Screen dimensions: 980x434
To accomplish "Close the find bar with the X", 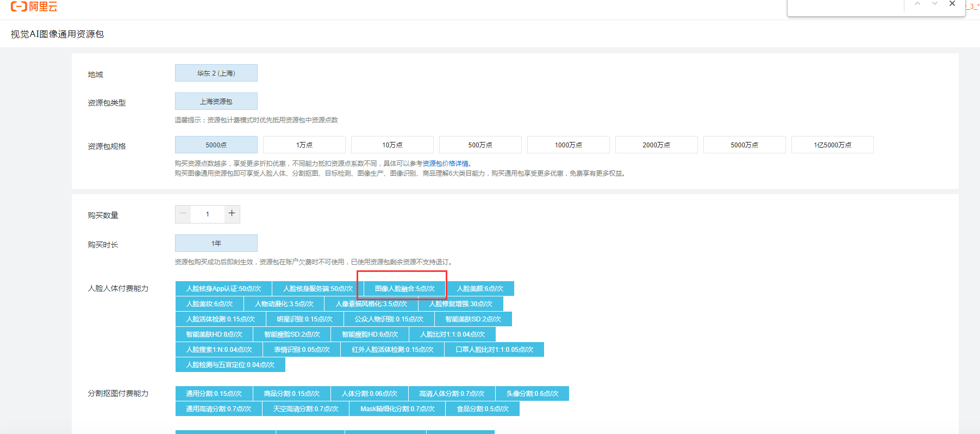I will [x=952, y=4].
